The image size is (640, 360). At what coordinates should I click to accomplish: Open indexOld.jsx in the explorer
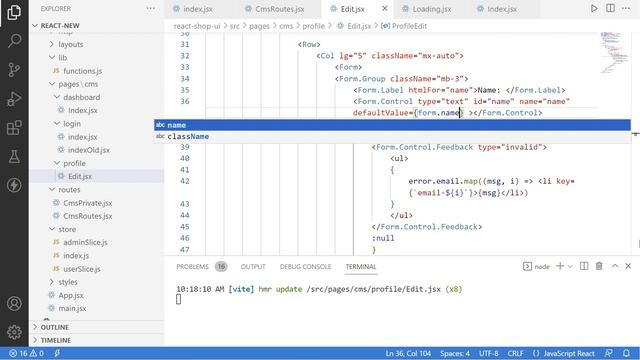[x=89, y=150]
